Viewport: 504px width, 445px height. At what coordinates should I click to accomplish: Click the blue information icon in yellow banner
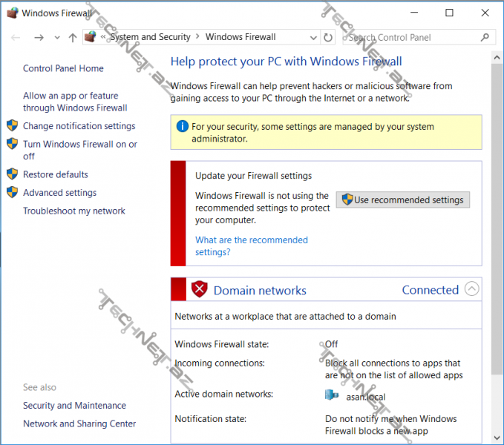183,127
